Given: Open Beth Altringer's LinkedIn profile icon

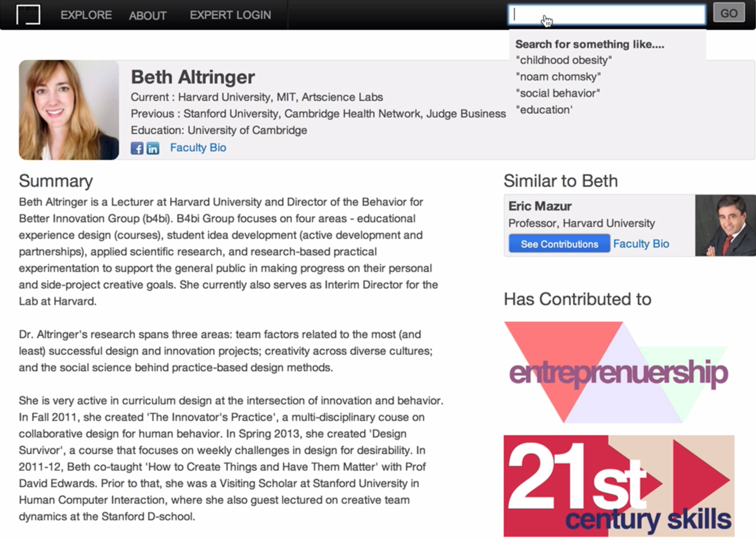Looking at the screenshot, I should coord(153,148).
